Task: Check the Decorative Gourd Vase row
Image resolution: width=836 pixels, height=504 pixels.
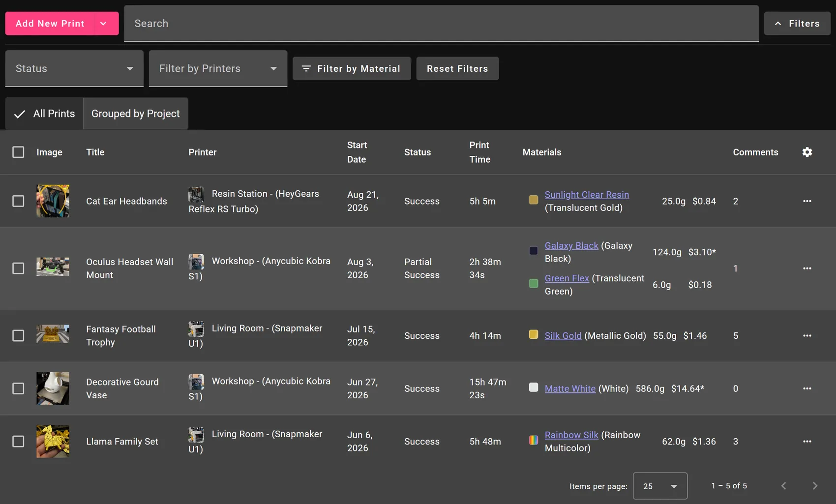Action: [18, 388]
